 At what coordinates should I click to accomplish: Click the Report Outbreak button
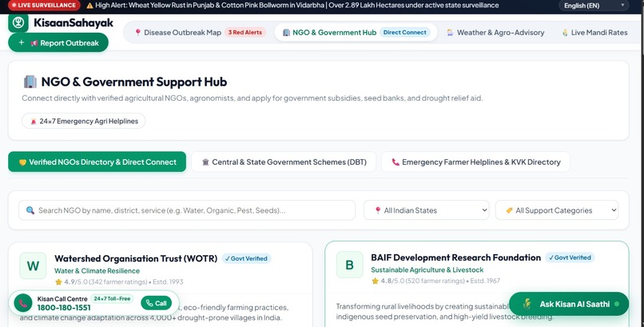click(58, 42)
